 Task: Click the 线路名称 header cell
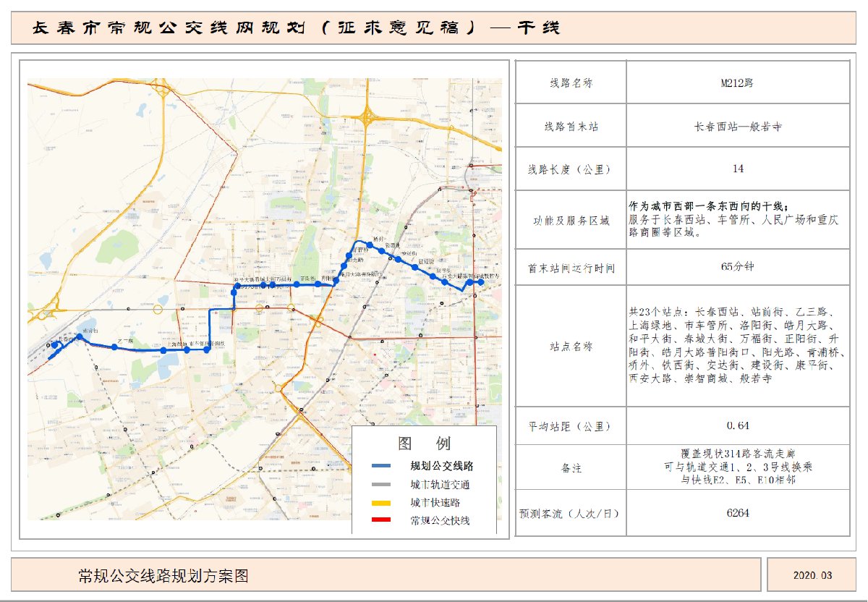571,82
